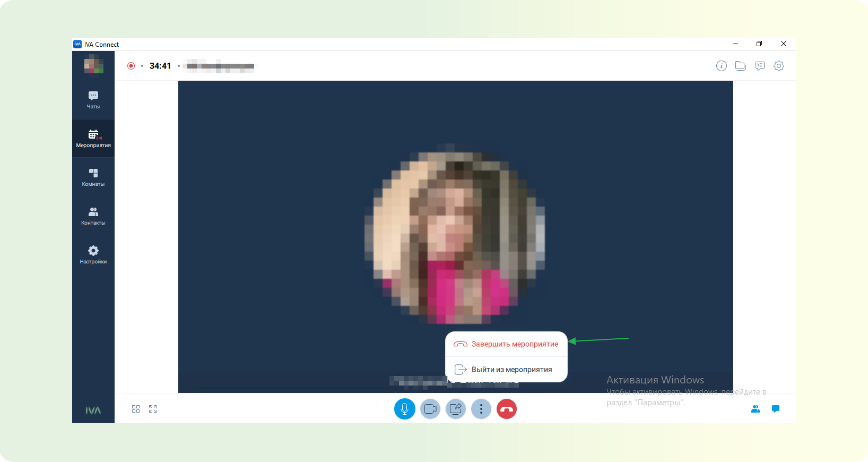
Task: Open the Мероприятия section in sidebar
Action: pos(93,139)
